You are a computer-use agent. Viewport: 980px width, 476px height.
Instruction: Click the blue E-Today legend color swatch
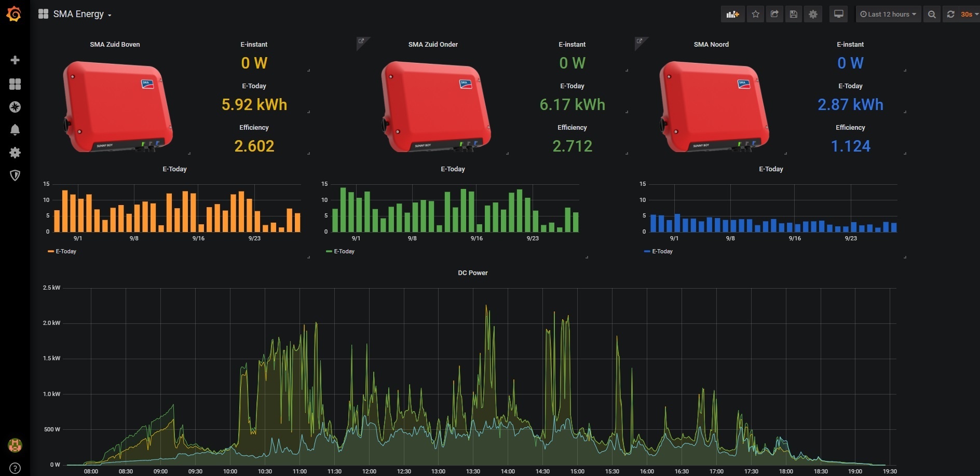point(647,251)
